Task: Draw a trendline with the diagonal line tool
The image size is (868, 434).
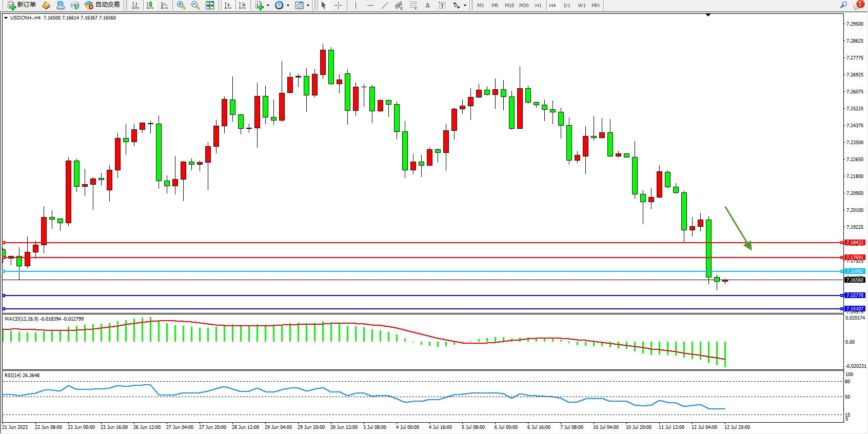Action: [385, 5]
